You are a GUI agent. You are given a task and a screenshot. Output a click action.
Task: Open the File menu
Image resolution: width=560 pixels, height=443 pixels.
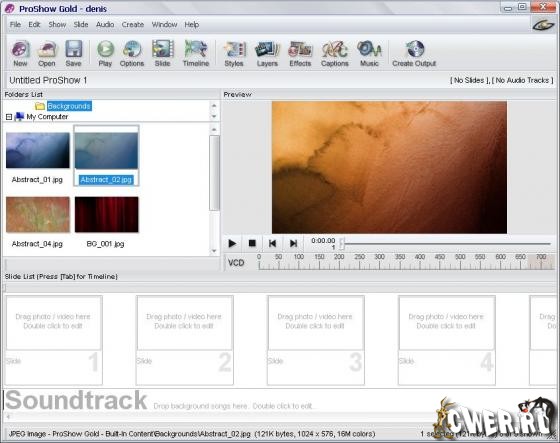[15, 25]
